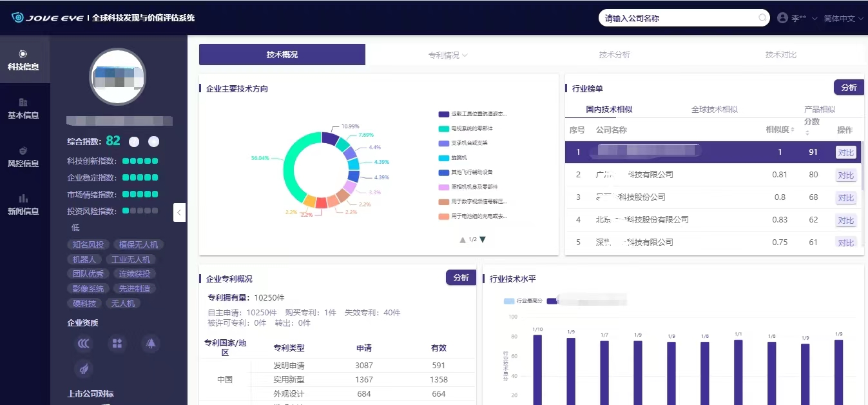
Task: Click the 外观设计 patent type cell
Action: coord(289,394)
